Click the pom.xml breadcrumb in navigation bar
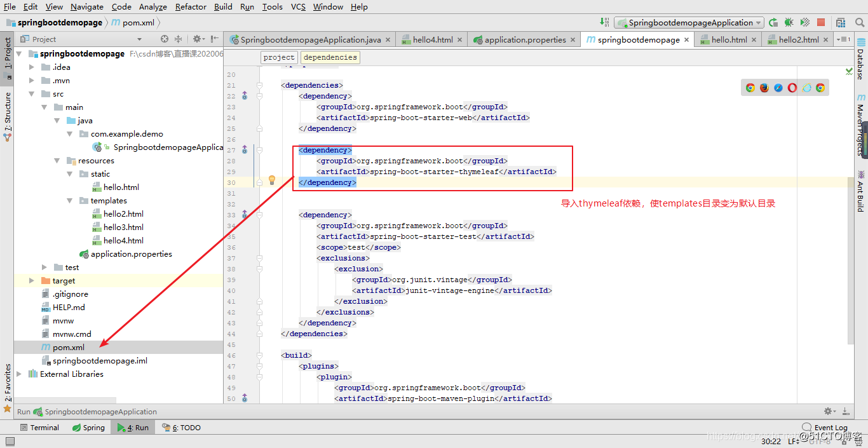The height and width of the screenshot is (448, 868). (x=133, y=22)
